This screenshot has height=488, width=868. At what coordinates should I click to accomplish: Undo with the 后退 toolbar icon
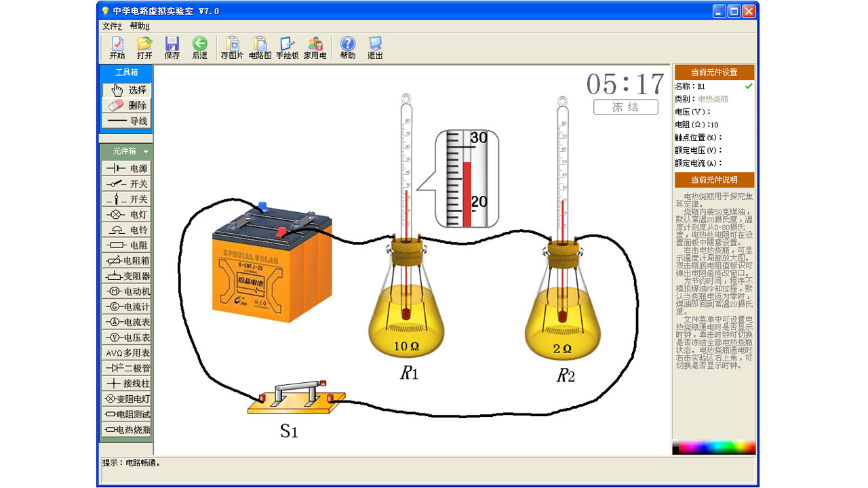(x=199, y=47)
